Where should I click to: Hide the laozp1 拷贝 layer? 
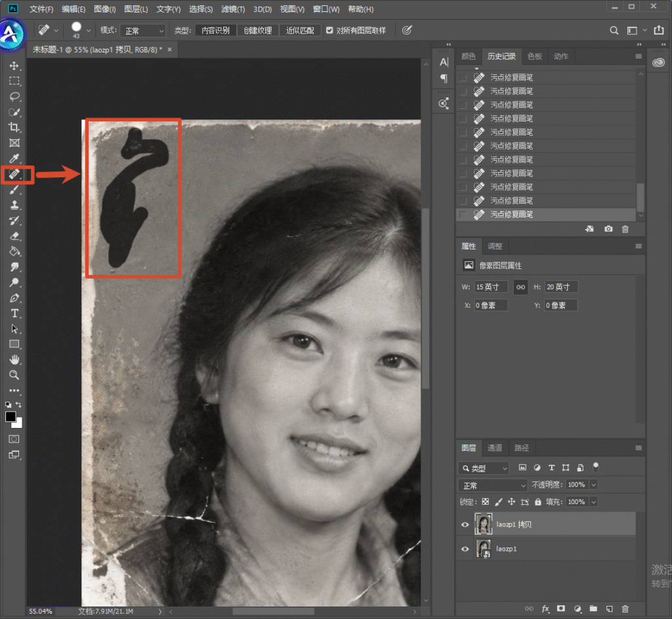point(465,524)
